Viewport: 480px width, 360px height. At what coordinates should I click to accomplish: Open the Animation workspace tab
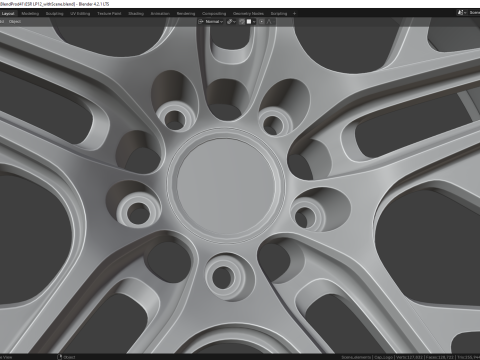pos(160,14)
